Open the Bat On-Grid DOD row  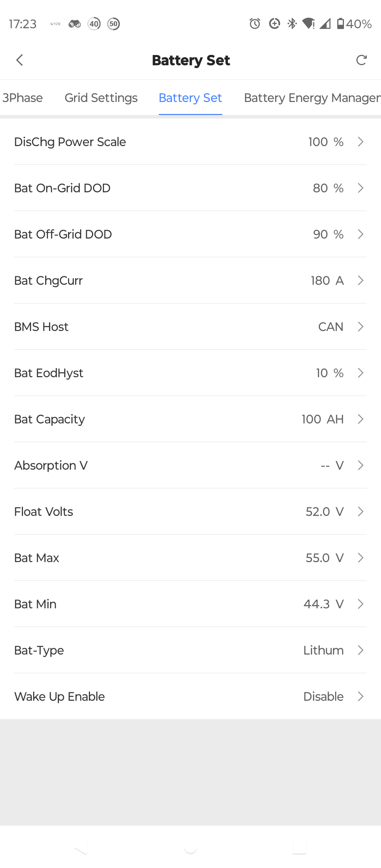[x=190, y=188]
